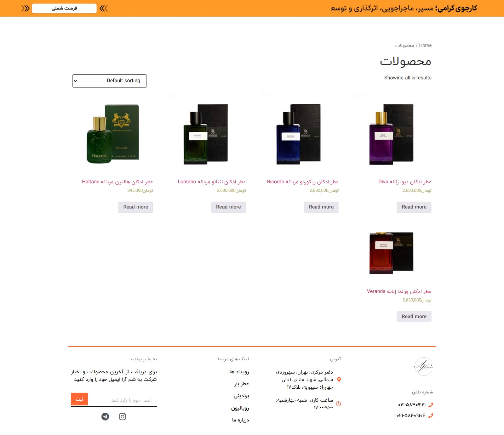This screenshot has height=435, width=504.
Task: Click the فرصت شغلی banner button
Action: tap(64, 8)
